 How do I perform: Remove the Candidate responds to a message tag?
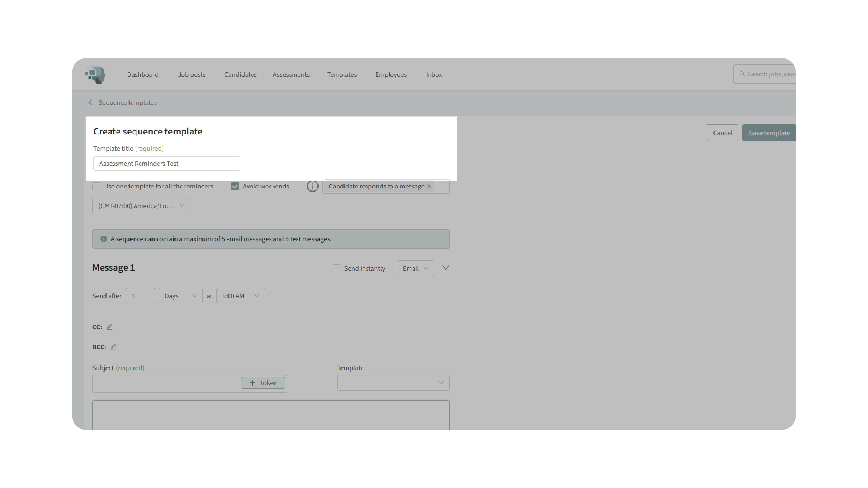(429, 186)
